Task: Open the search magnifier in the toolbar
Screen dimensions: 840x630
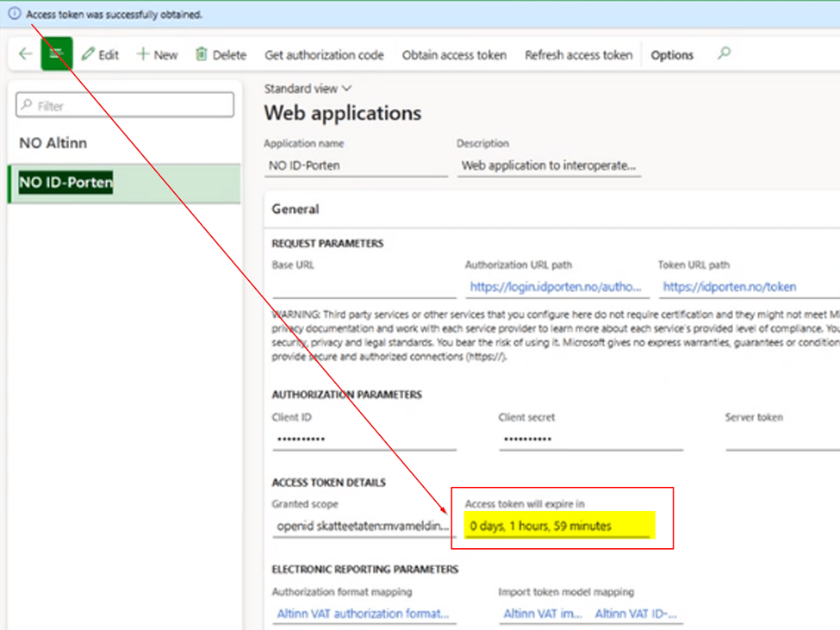Action: (724, 53)
